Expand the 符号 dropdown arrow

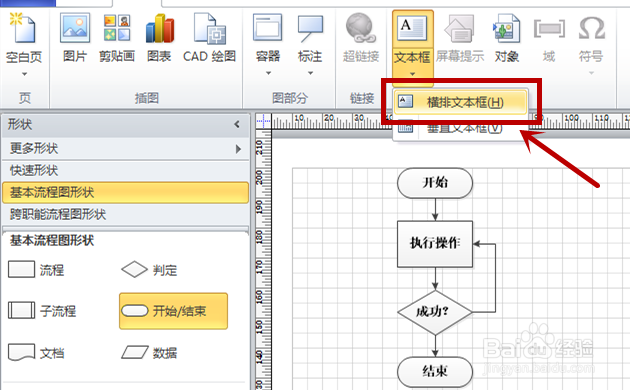[x=591, y=73]
